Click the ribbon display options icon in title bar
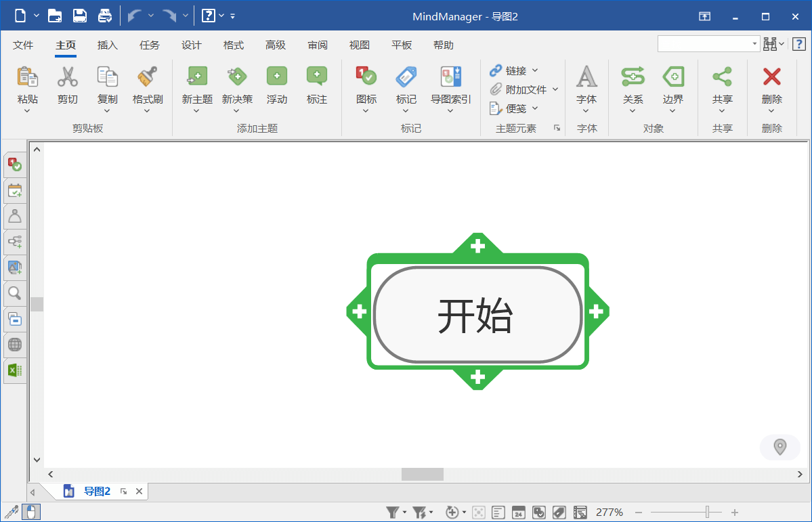Screen dimensions: 812x522 [704, 16]
